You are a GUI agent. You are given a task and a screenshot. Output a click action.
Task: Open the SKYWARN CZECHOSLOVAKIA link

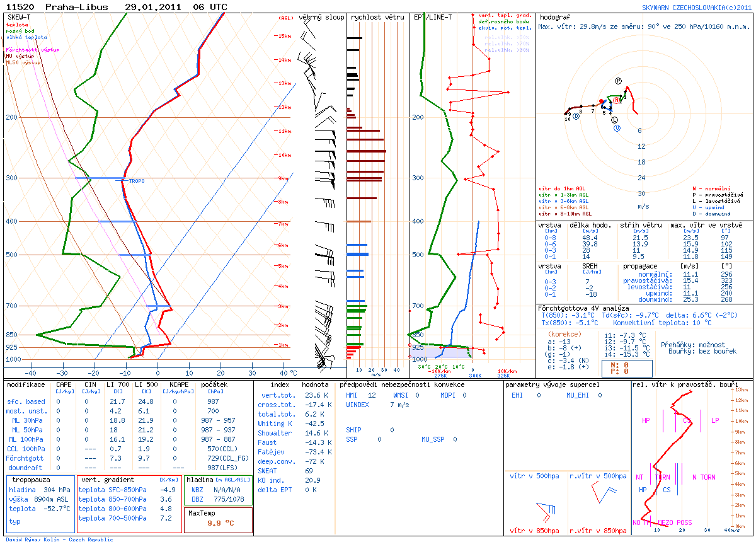click(692, 8)
